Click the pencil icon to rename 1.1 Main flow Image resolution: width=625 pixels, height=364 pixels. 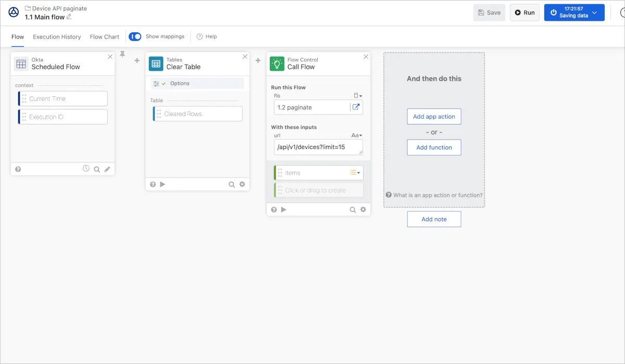[69, 17]
